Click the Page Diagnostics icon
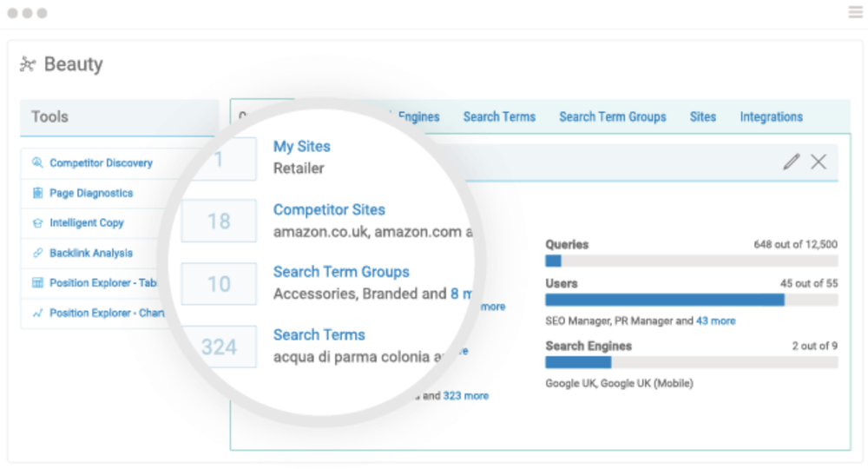This screenshot has height=469, width=868. click(x=37, y=193)
